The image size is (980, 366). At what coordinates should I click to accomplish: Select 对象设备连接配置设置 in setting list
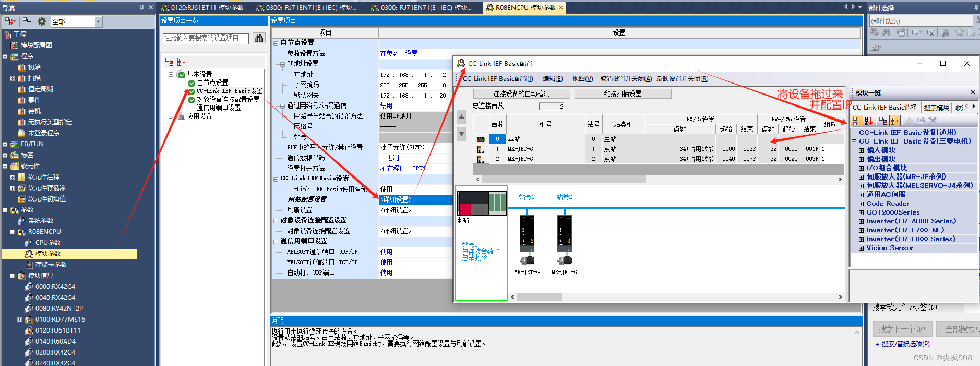(x=228, y=99)
